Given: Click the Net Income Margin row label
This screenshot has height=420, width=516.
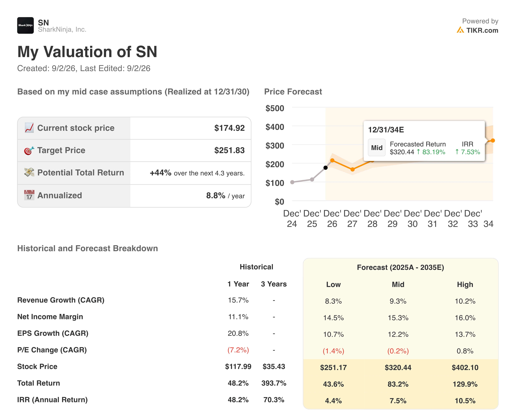Looking at the screenshot, I should [50, 317].
